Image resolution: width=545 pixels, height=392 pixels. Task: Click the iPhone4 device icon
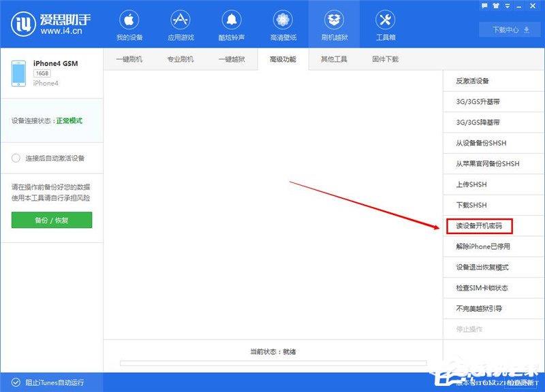(x=18, y=73)
